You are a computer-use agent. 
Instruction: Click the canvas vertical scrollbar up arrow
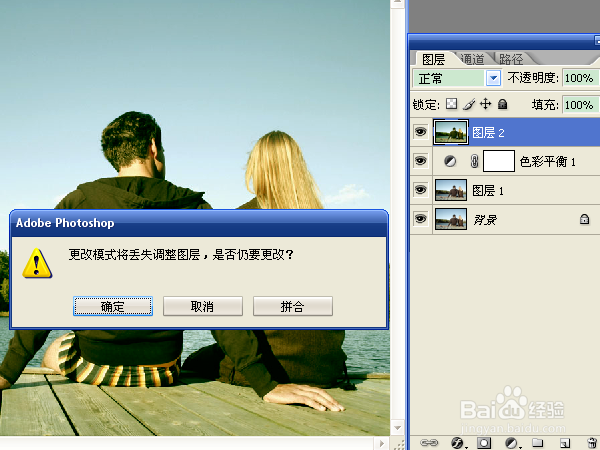point(398,3)
